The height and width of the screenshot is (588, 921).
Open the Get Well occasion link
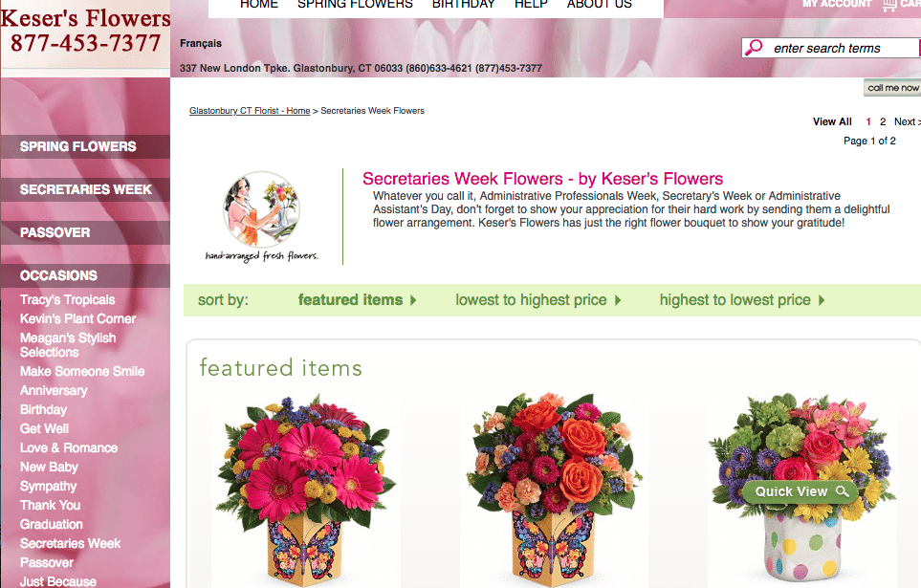(44, 429)
